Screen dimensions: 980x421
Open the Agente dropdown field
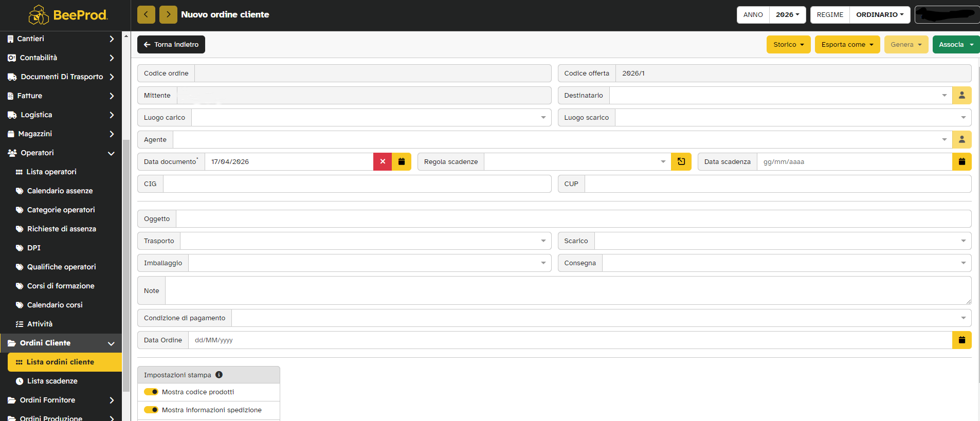click(x=562, y=139)
